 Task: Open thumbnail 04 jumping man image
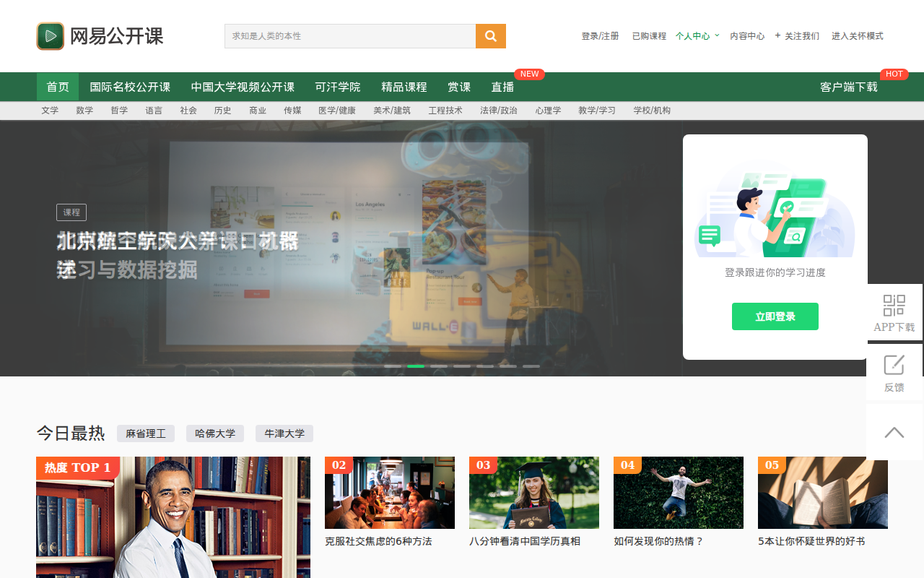click(x=679, y=493)
